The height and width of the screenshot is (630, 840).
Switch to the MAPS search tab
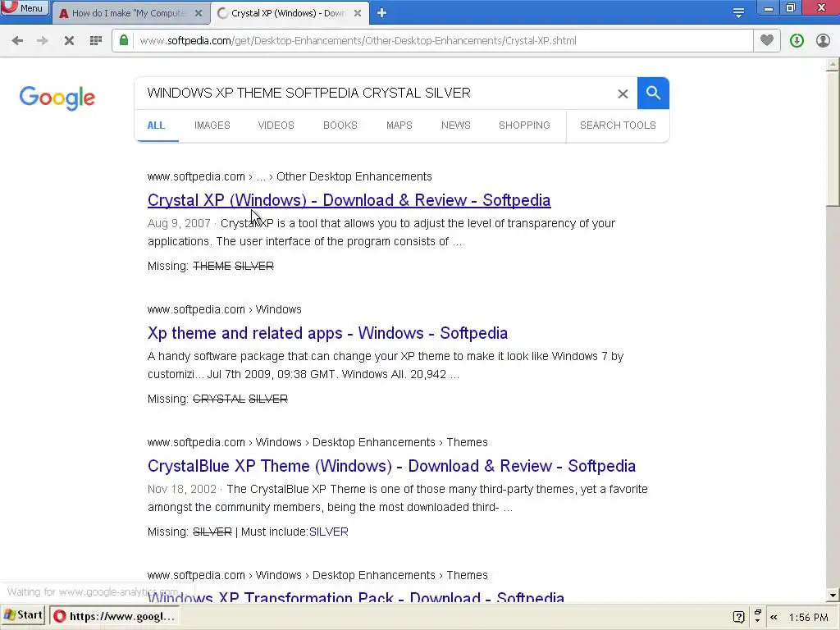(x=399, y=126)
